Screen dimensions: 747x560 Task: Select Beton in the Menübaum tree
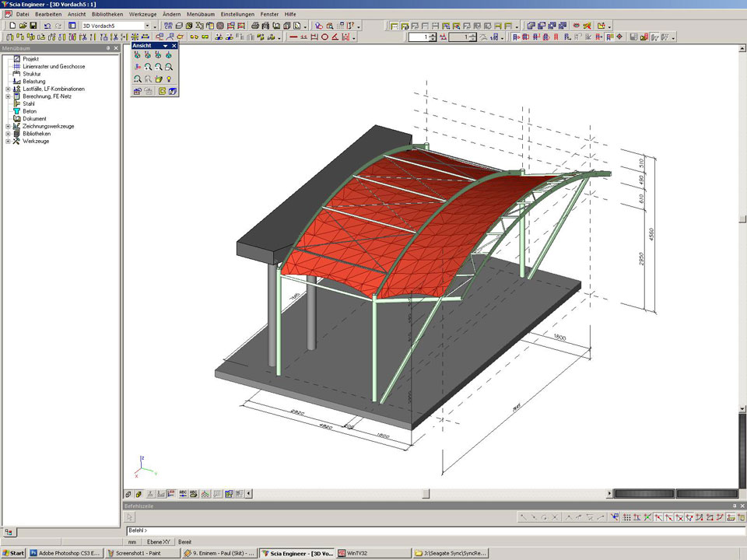click(x=30, y=111)
